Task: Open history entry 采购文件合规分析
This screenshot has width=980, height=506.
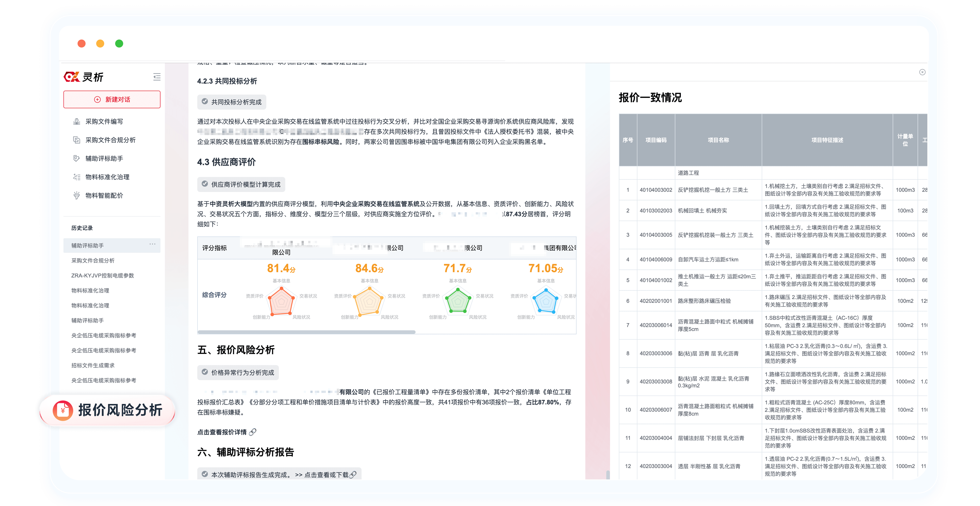Action: (93, 260)
